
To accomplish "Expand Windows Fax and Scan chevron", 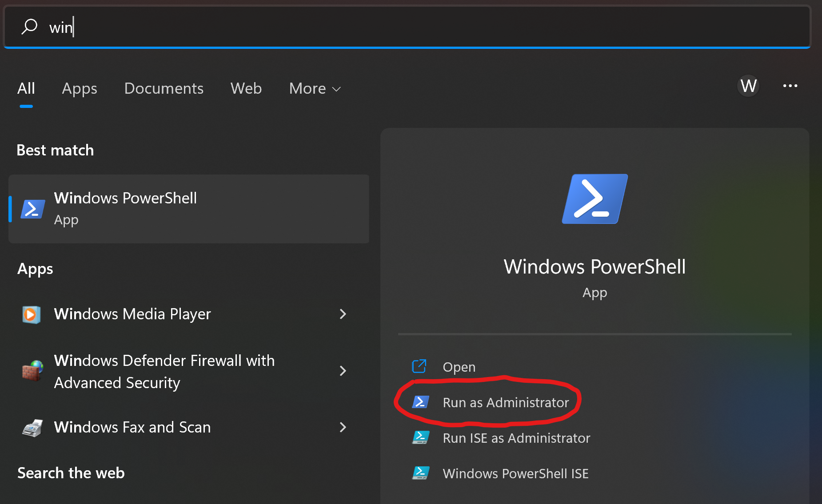I will (343, 428).
